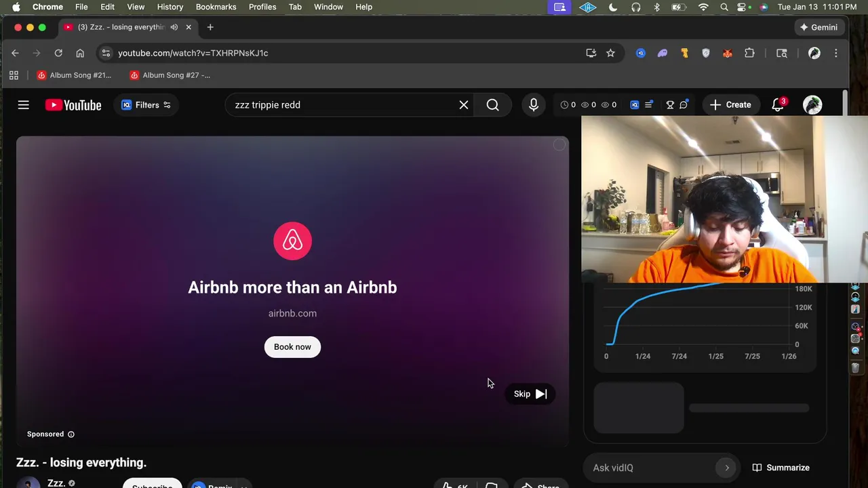This screenshot has height=488, width=868.
Task: Open the Apple menu
Action: (x=16, y=7)
